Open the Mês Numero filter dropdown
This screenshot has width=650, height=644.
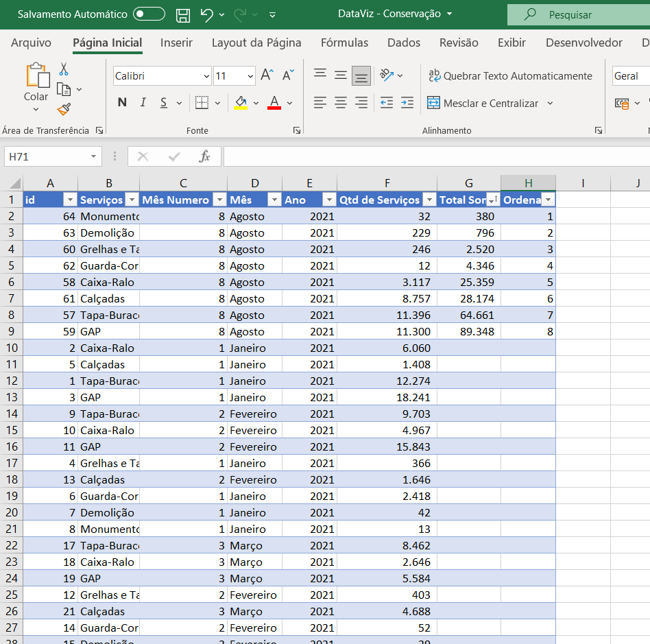(219, 200)
